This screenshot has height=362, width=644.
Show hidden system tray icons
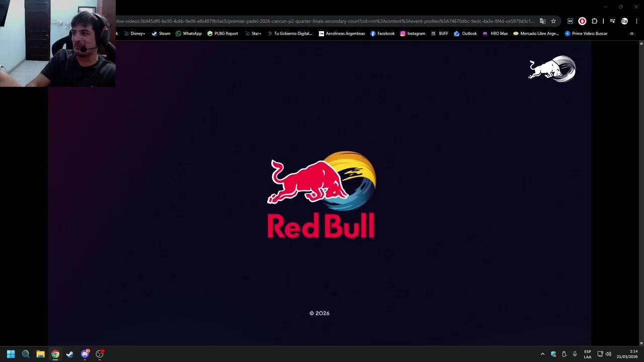click(542, 354)
